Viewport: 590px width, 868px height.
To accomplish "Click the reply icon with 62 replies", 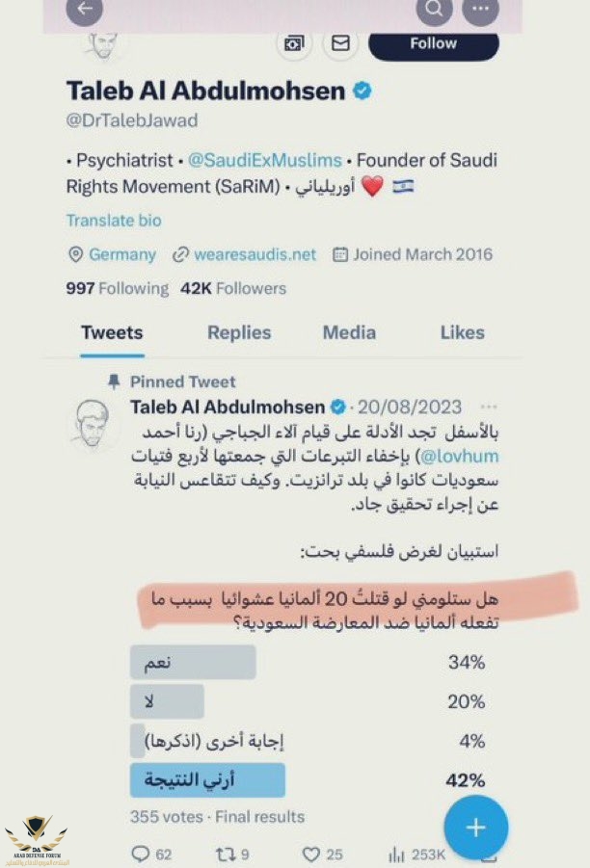I will click(141, 854).
